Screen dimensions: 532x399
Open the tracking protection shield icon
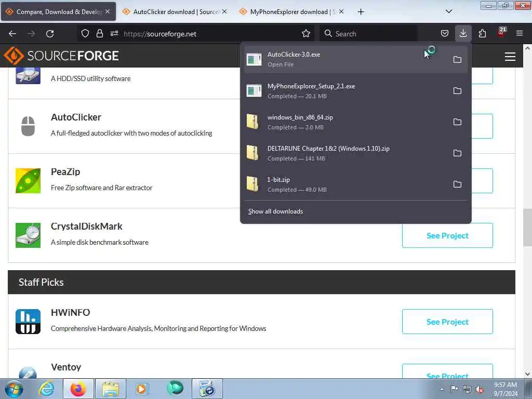click(85, 33)
